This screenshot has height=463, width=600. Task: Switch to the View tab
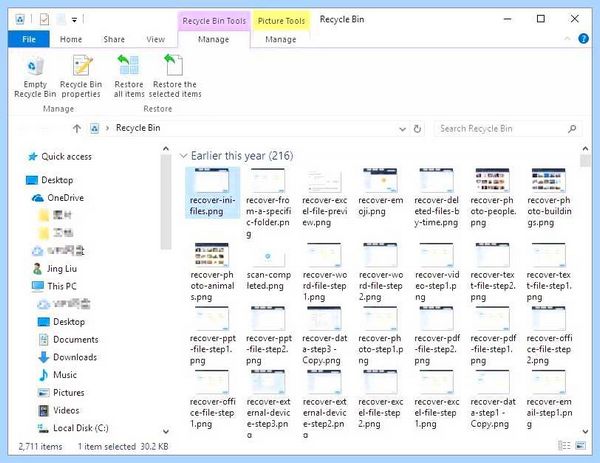tap(155, 39)
